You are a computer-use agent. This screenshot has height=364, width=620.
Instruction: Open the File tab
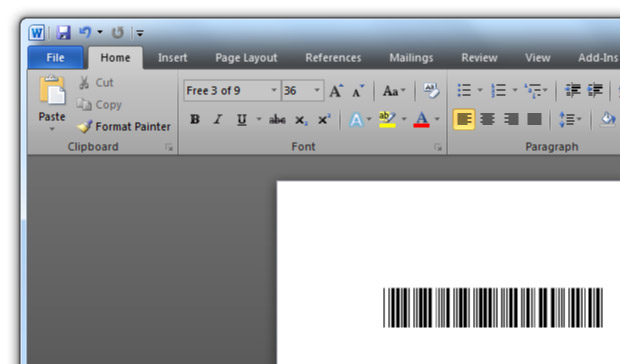(x=55, y=58)
